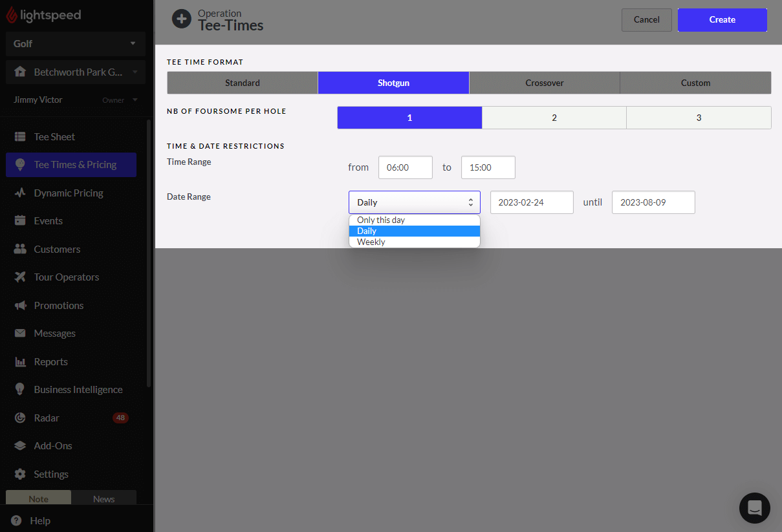Open the Note tab
Viewport: 782px width, 532px height.
click(x=38, y=498)
